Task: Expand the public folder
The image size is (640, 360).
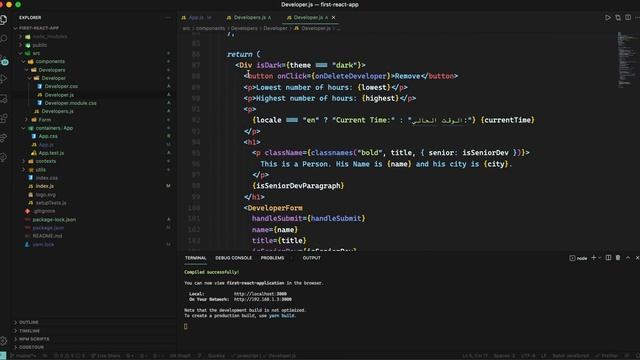Action: click(x=40, y=45)
